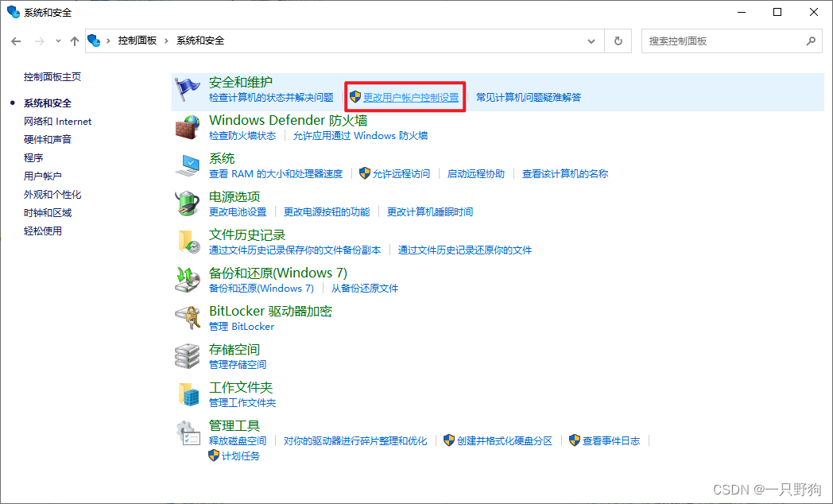This screenshot has width=833, height=504.
Task: Open 允许应用通过 Windows 防火墙 link
Action: coord(360,136)
